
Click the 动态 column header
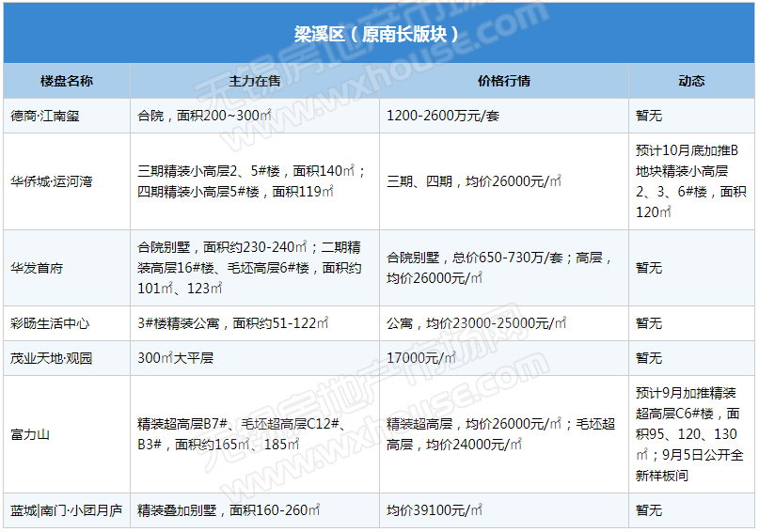tap(691, 81)
